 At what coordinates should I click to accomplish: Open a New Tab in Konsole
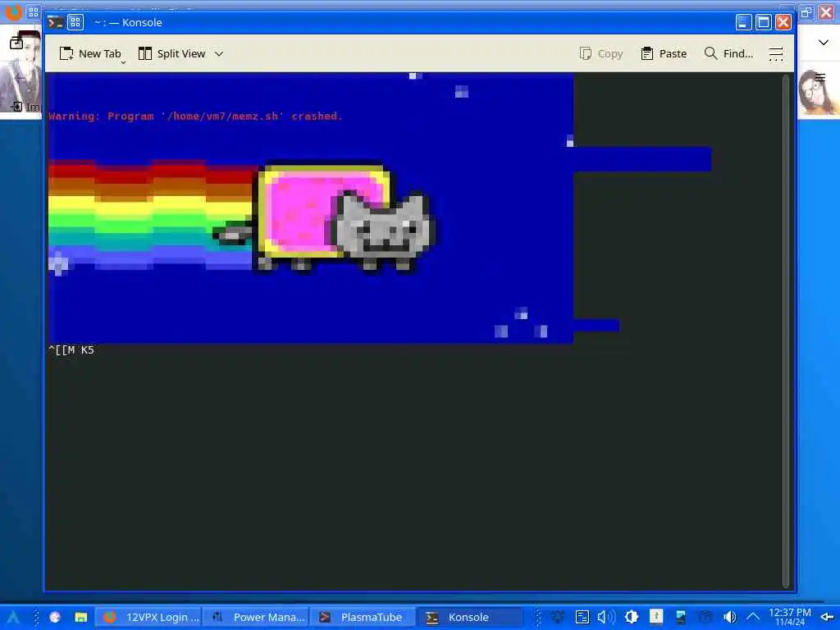tap(90, 53)
